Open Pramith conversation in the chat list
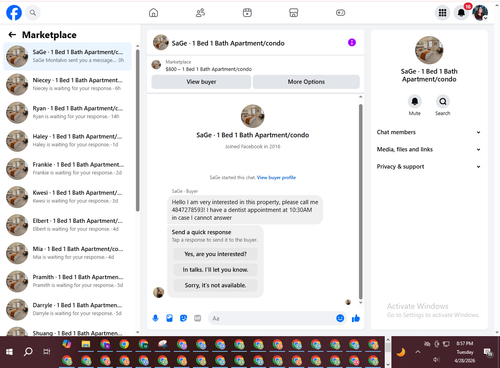Image resolution: width=500 pixels, height=368 pixels. click(68, 281)
